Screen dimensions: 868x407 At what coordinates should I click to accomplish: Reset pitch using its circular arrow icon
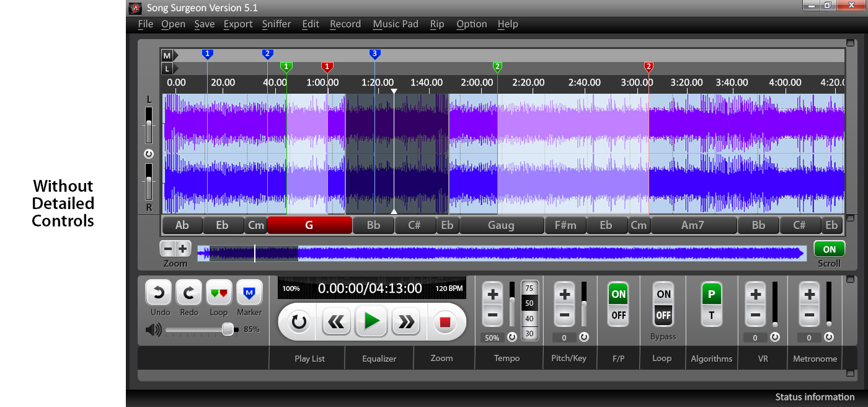[584, 338]
